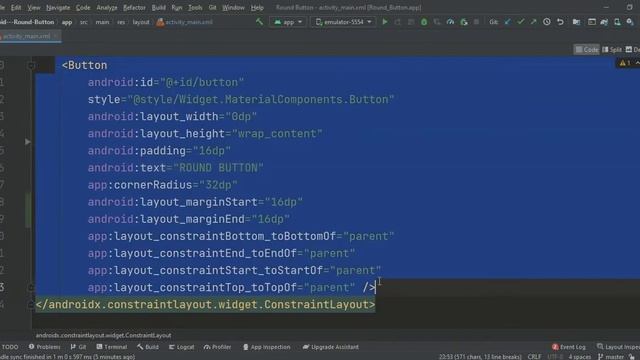The width and height of the screenshot is (640, 360).
Task: Click Sync Project with Gradle Files icon
Action: point(604,22)
